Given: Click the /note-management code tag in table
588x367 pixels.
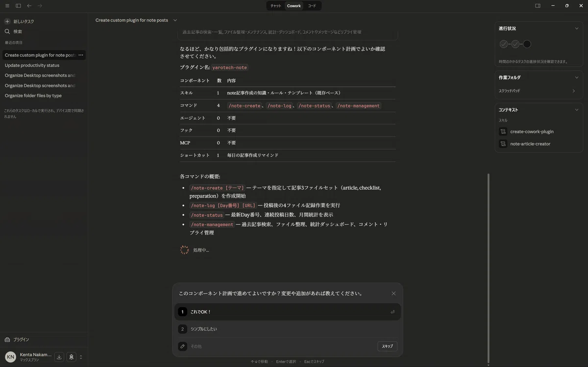Looking at the screenshot, I should [359, 105].
